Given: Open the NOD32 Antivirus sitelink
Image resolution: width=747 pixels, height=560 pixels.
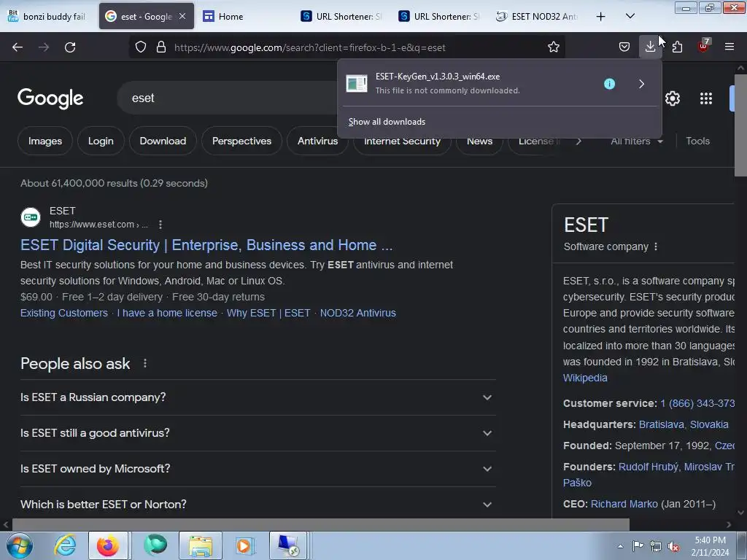Looking at the screenshot, I should (357, 313).
